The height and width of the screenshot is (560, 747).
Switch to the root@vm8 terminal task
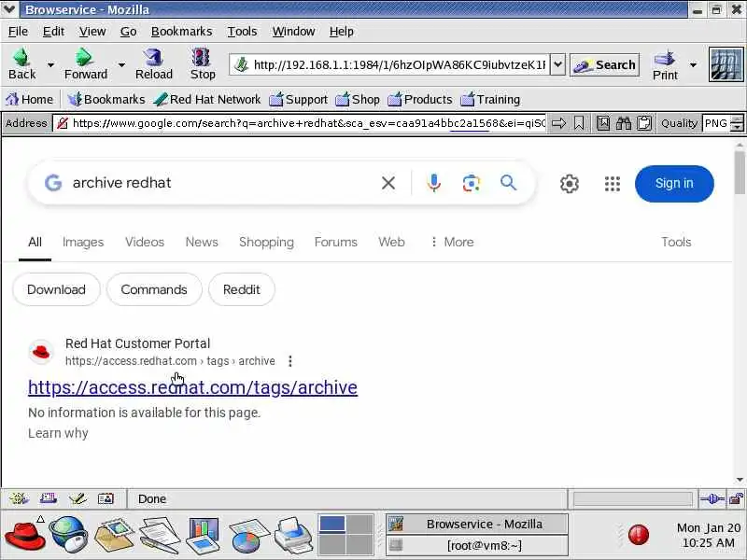pos(477,545)
